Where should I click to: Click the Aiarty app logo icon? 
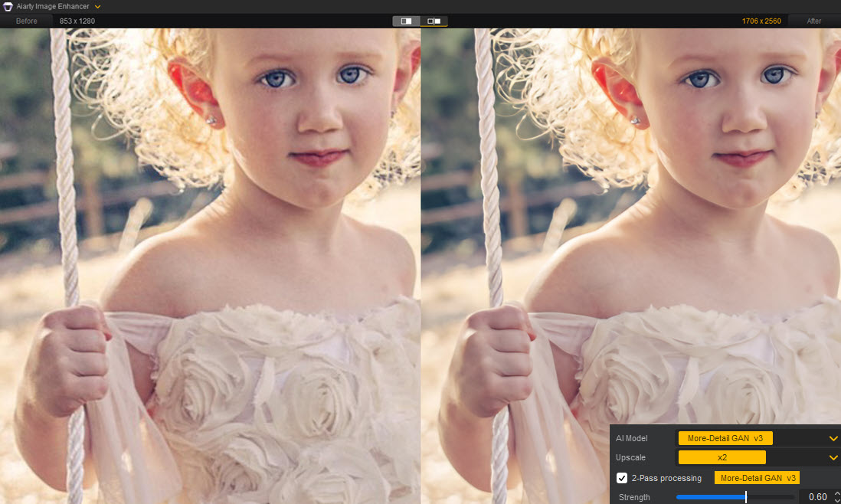[x=8, y=6]
